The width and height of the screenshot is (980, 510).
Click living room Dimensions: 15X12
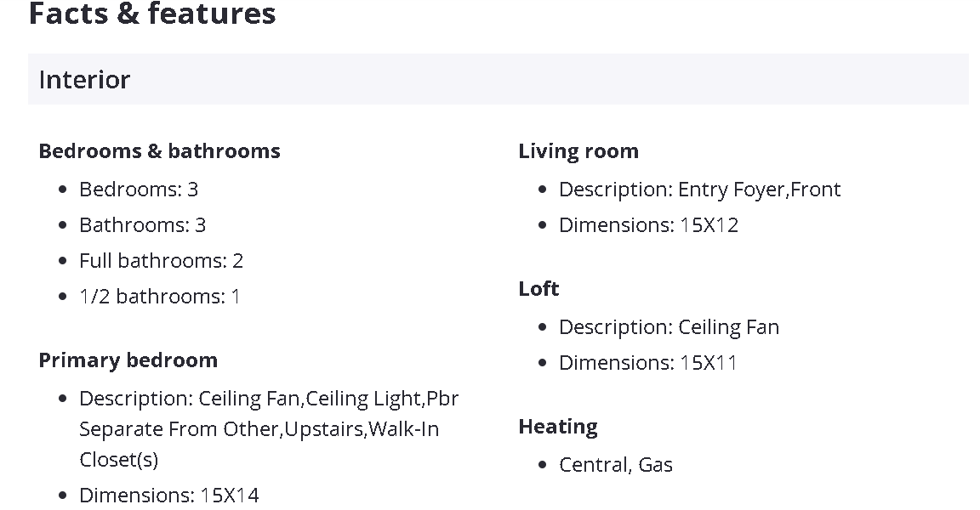pyautogui.click(x=648, y=225)
